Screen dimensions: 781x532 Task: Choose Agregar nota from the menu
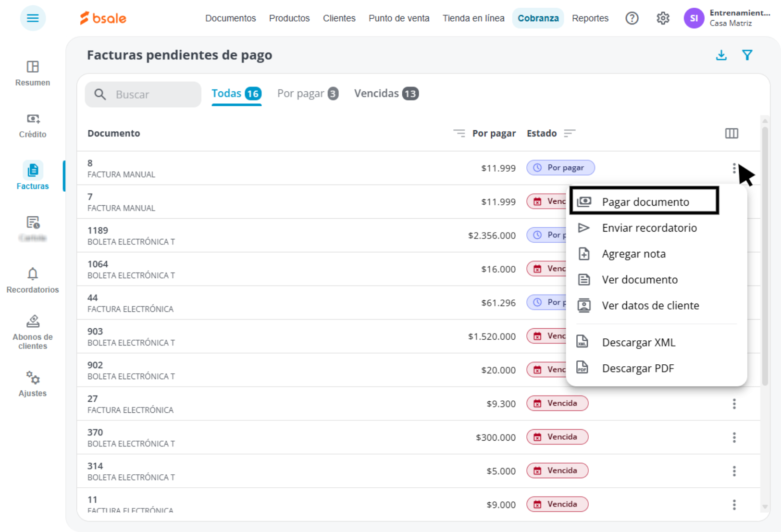click(x=657, y=254)
